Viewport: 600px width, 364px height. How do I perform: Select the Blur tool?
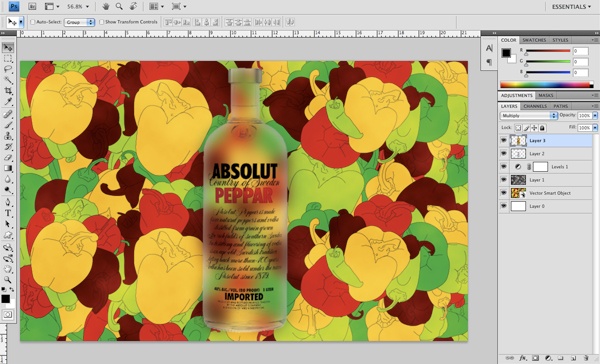point(8,179)
